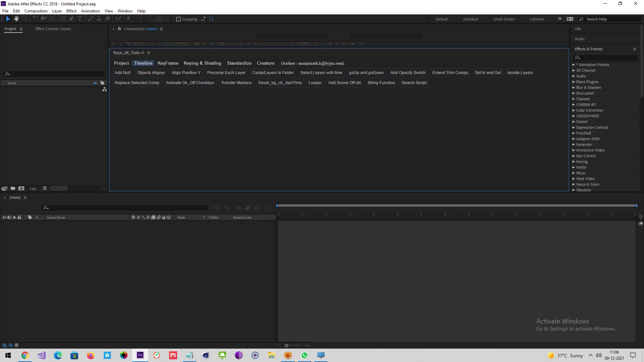
Task: Switch to the KeyFrame tab
Action: (168, 63)
